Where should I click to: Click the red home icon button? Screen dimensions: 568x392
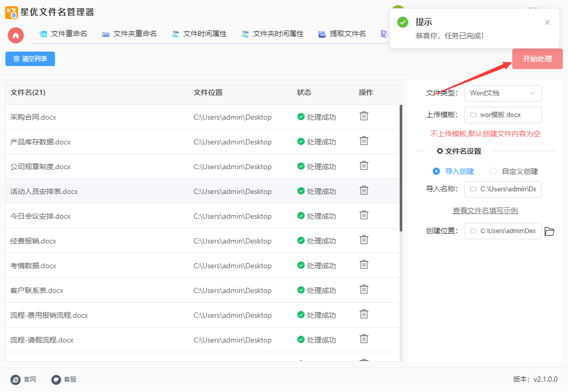click(x=15, y=36)
